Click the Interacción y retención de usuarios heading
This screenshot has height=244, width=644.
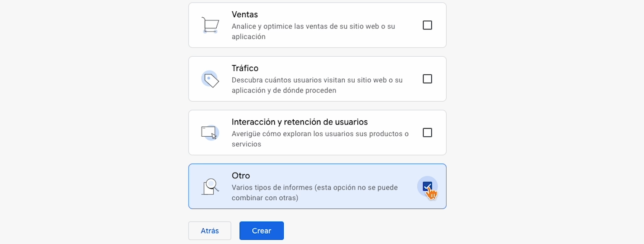tap(299, 122)
